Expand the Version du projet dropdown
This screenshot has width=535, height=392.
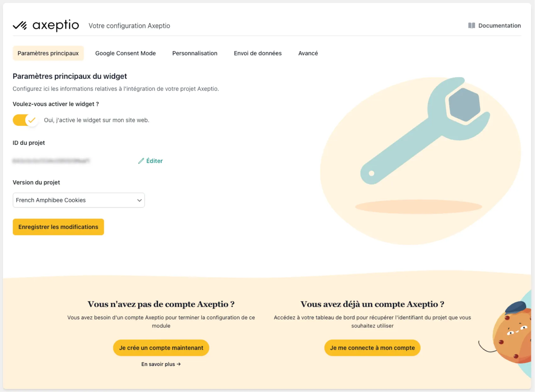[79, 200]
